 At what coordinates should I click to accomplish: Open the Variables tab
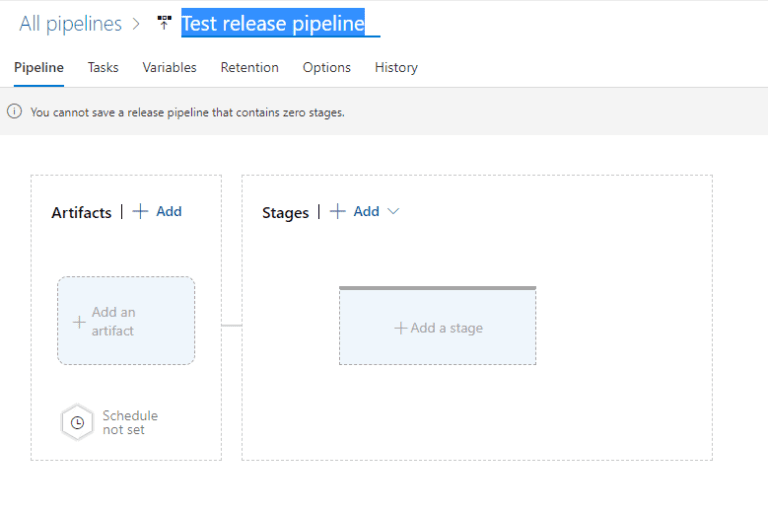(169, 67)
